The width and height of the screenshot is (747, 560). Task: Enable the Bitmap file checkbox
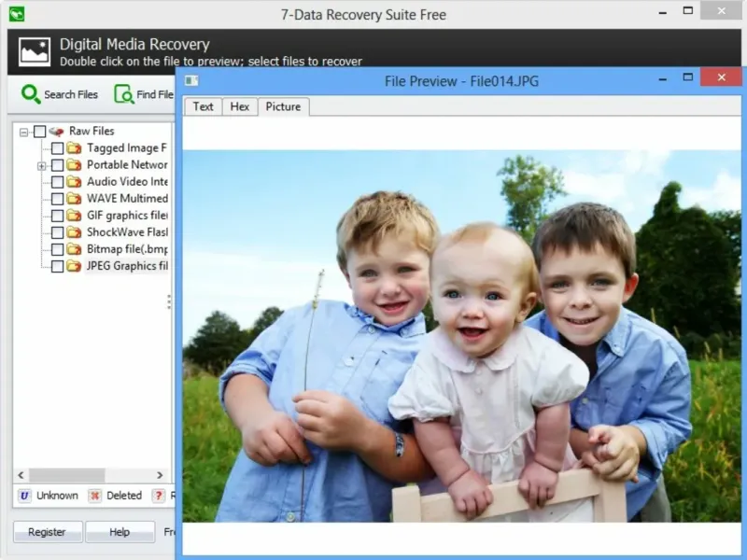tap(57, 249)
